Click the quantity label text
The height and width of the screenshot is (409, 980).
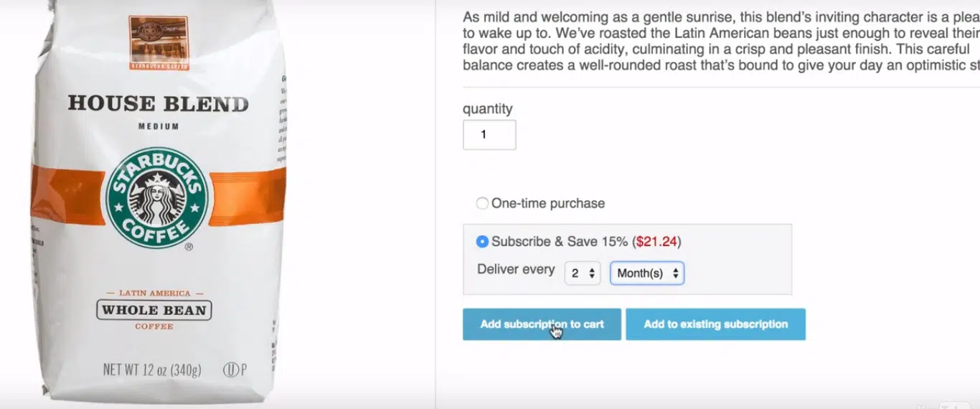(488, 109)
